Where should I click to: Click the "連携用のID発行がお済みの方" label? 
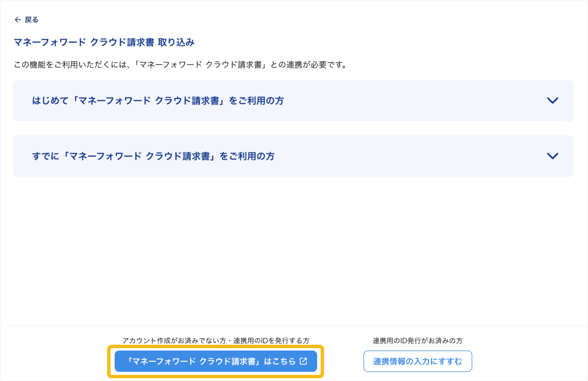[417, 340]
